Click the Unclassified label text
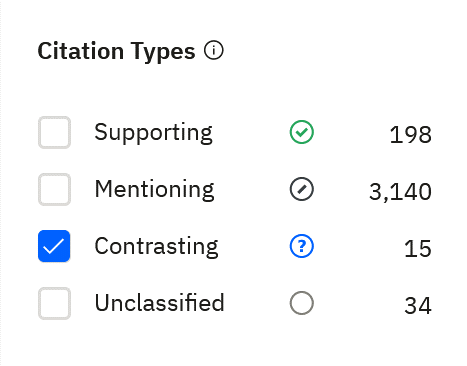467x366 pixels. pyautogui.click(x=159, y=303)
